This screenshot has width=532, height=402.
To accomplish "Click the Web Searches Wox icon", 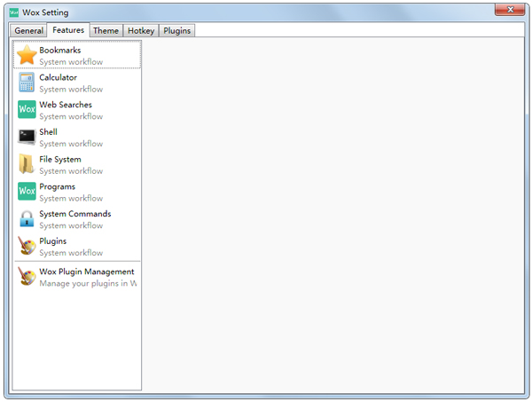I will click(27, 110).
